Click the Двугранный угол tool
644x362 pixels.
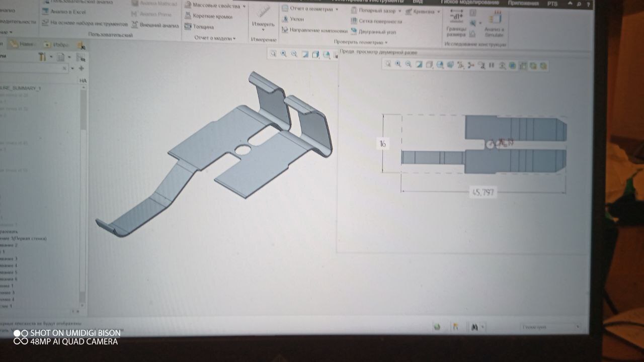click(373, 32)
